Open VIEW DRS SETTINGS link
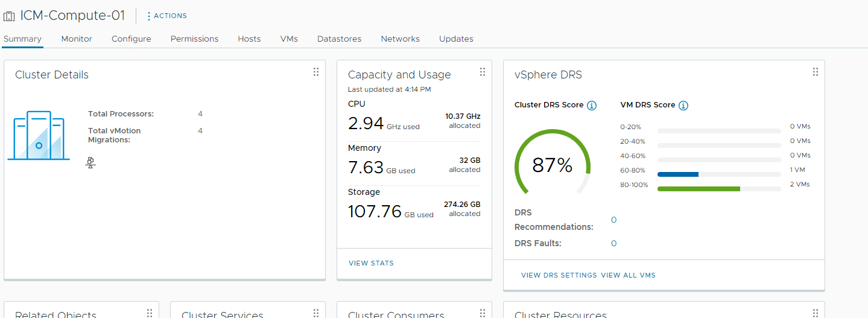 (559, 275)
